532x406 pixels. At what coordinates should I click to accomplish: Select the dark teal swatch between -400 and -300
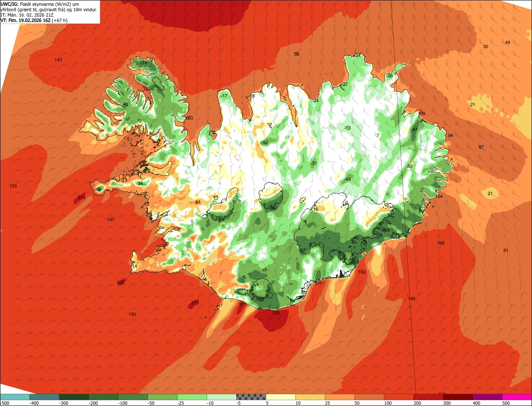[44, 397]
